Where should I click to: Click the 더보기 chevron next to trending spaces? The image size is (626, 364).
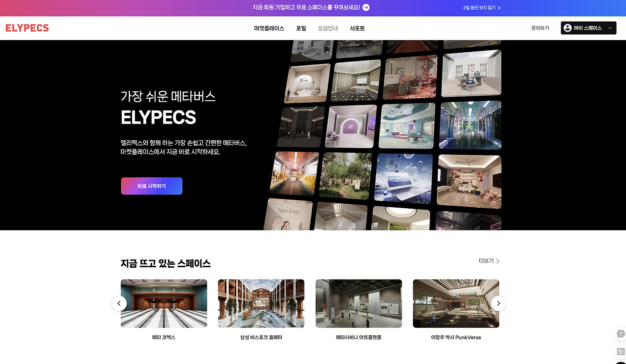pyautogui.click(x=497, y=260)
